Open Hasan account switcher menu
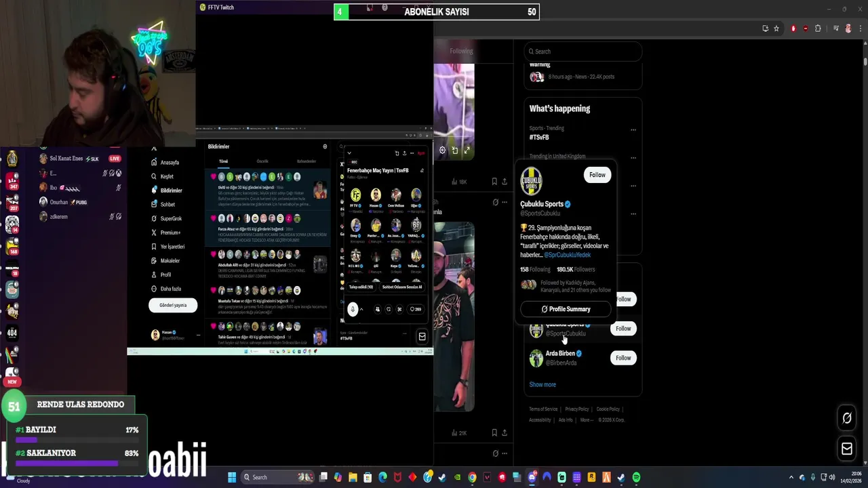Image resolution: width=868 pixels, height=488 pixels. [x=175, y=335]
